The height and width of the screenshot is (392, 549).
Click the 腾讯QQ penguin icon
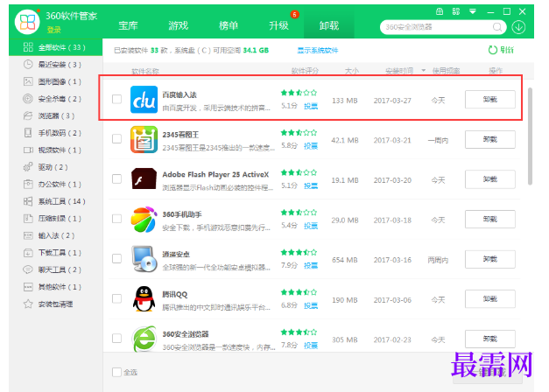click(x=144, y=299)
